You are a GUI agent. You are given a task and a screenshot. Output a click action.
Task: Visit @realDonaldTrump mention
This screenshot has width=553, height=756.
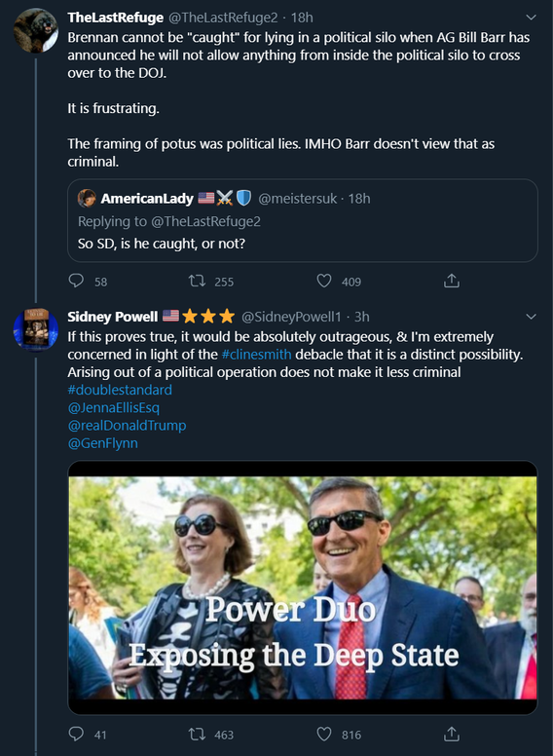(x=128, y=425)
